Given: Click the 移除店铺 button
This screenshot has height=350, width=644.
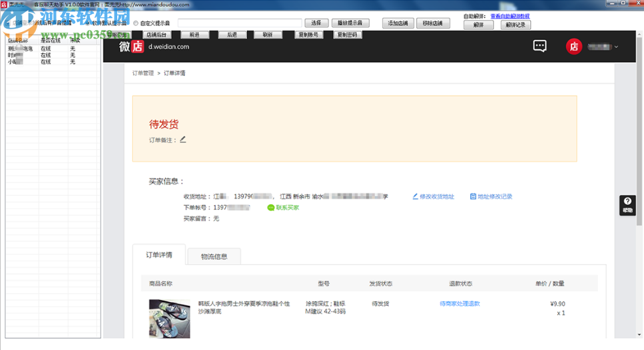Looking at the screenshot, I should (x=433, y=23).
